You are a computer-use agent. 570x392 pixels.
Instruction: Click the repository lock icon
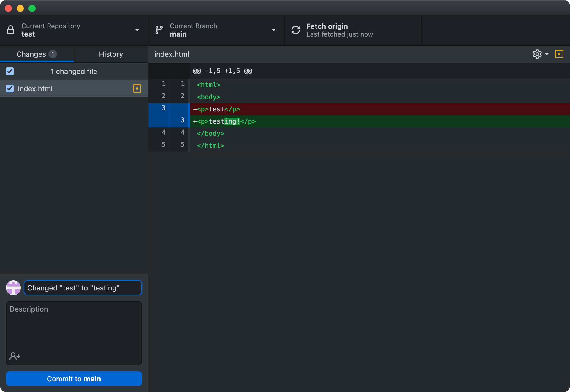pyautogui.click(x=11, y=30)
